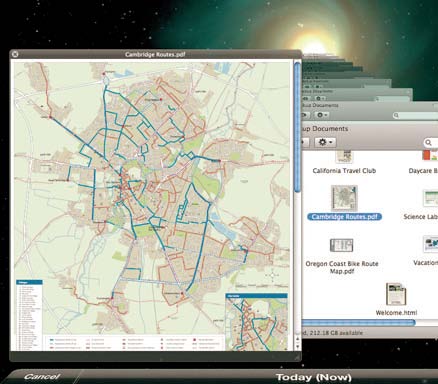
Task: Click the Cancel button to exit Time Machine
Action: (x=42, y=377)
